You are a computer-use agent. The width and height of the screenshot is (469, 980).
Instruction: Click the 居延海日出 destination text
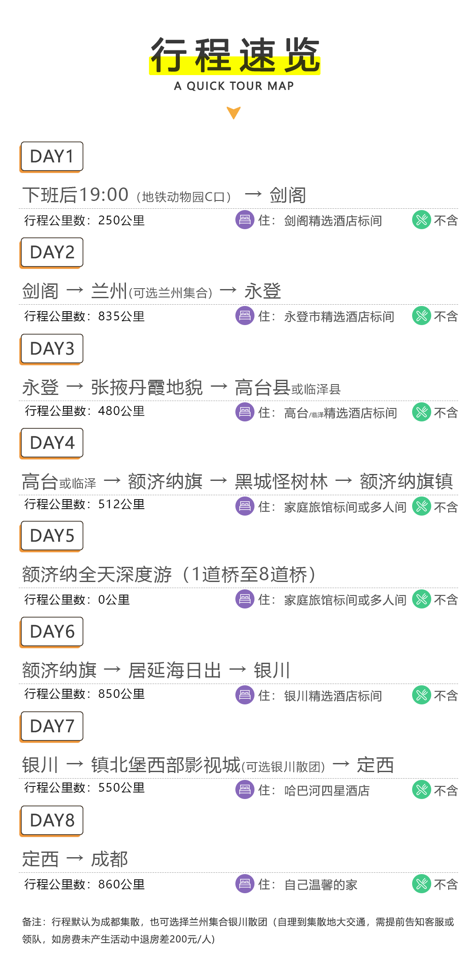coord(175,670)
